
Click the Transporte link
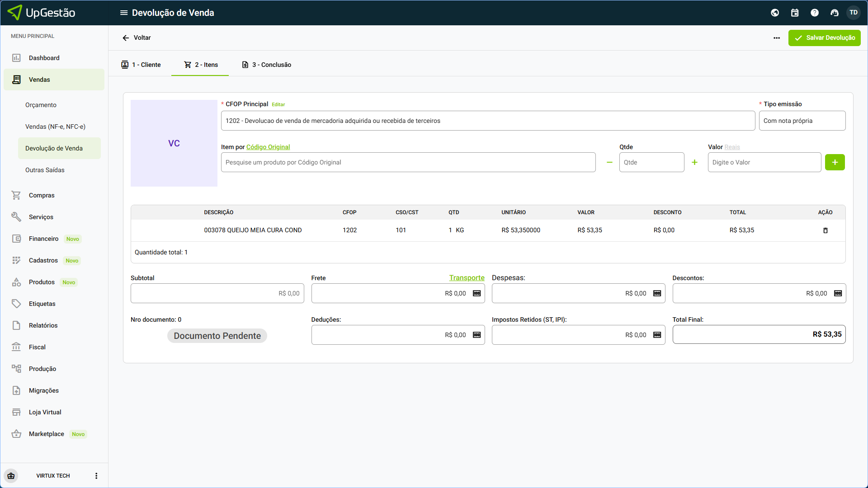pyautogui.click(x=467, y=277)
